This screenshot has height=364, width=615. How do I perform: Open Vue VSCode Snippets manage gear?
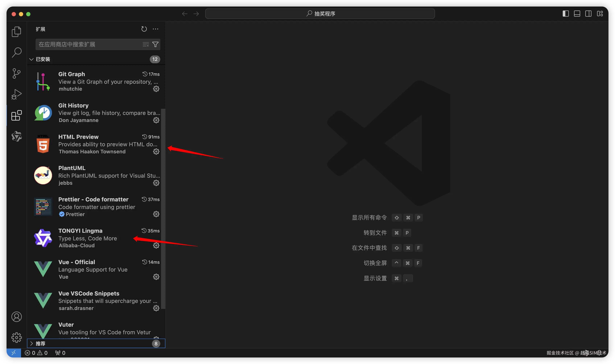click(156, 308)
